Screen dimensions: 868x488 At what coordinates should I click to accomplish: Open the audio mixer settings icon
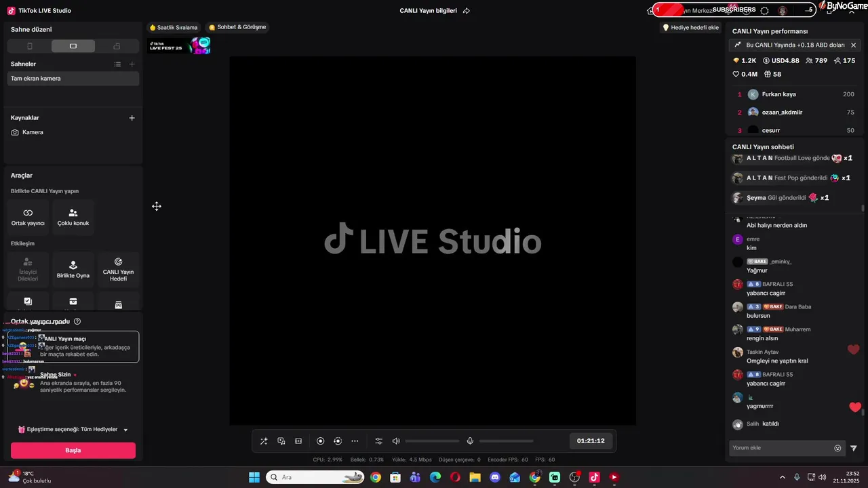pos(379,441)
